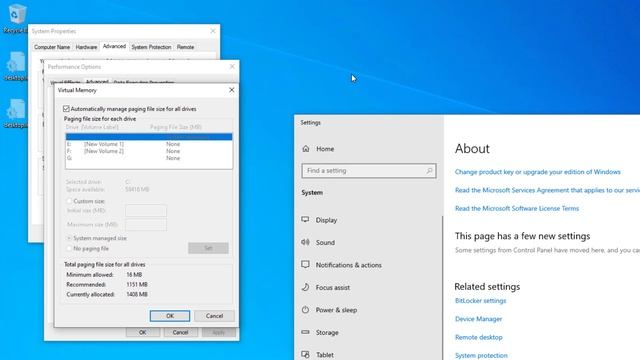This screenshot has width=640, height=360.
Task: Click the Find a setting search box
Action: click(x=369, y=171)
